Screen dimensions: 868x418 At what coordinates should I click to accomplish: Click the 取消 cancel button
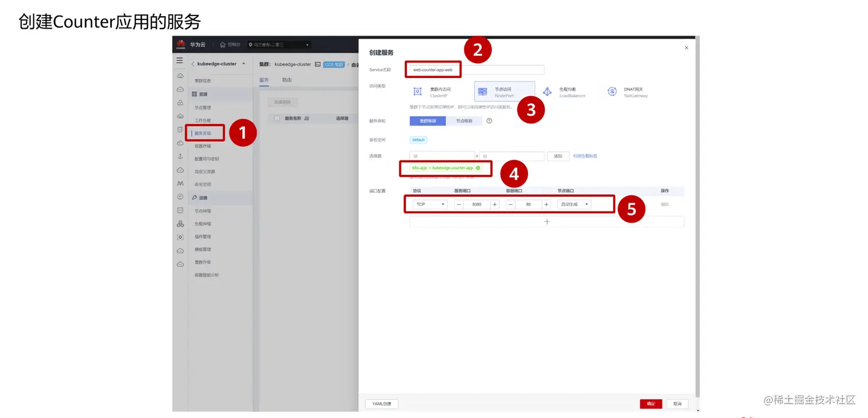677,404
